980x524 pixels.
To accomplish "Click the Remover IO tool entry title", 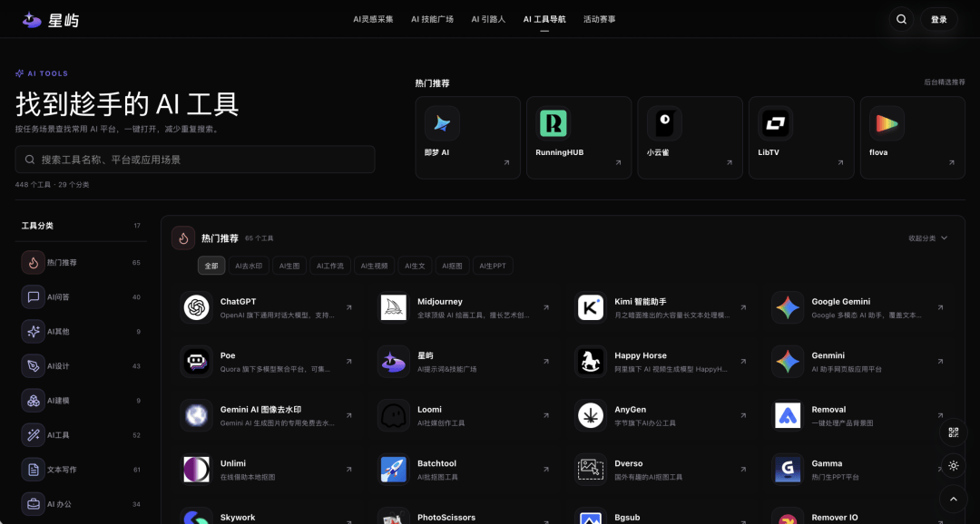I will (835, 517).
